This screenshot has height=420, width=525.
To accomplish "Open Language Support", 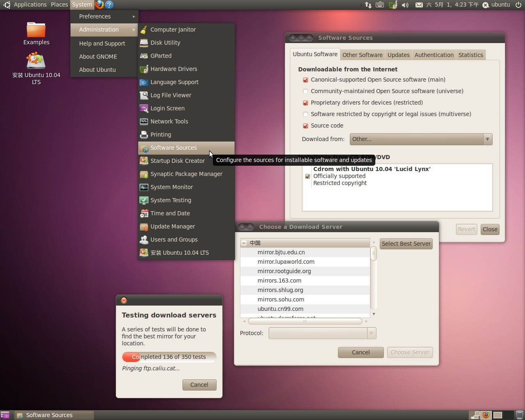I will [186, 82].
